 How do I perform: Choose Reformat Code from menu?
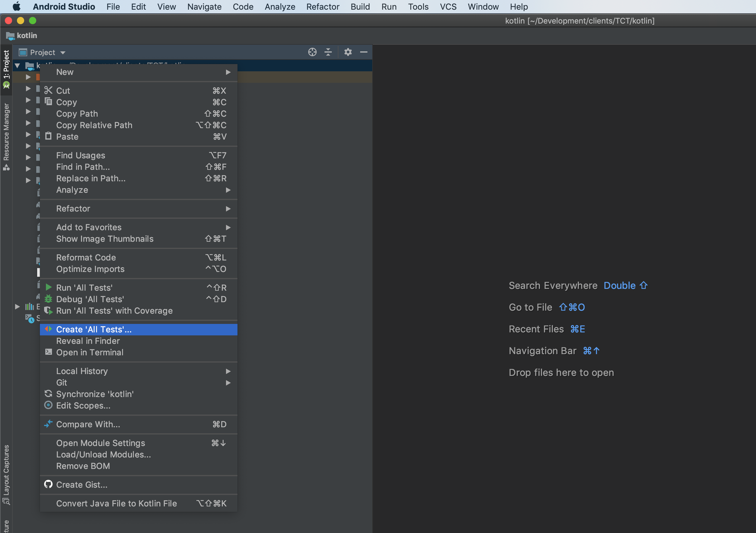point(139,257)
